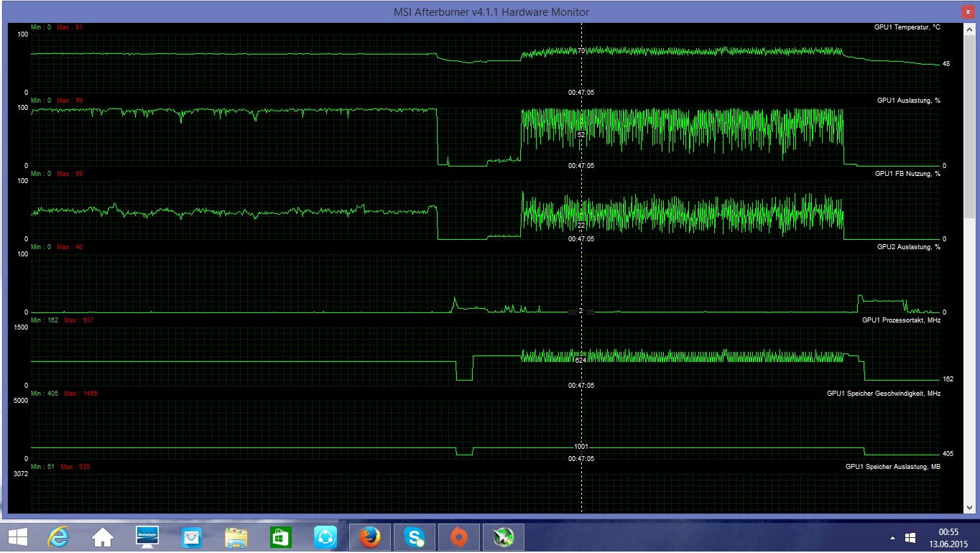Launch the green Windows Store app

coord(280,536)
